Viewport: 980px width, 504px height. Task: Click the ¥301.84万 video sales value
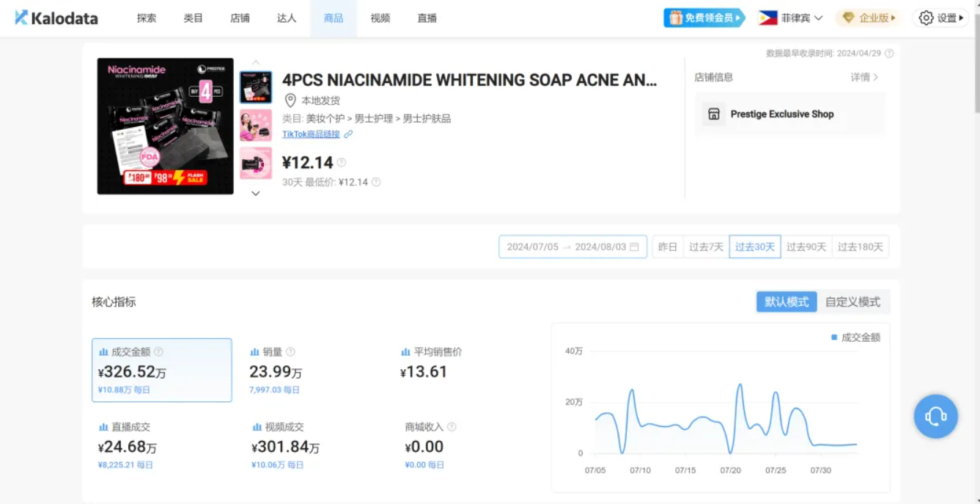[x=286, y=447]
